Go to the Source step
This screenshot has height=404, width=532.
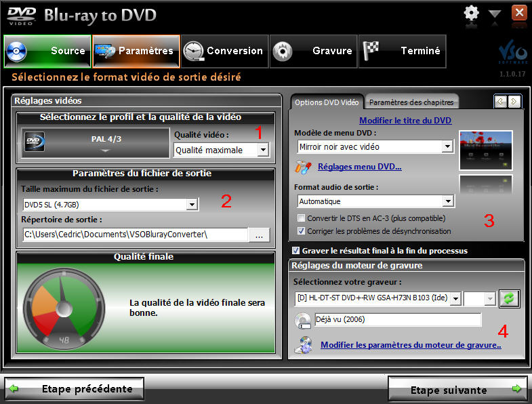click(47, 52)
